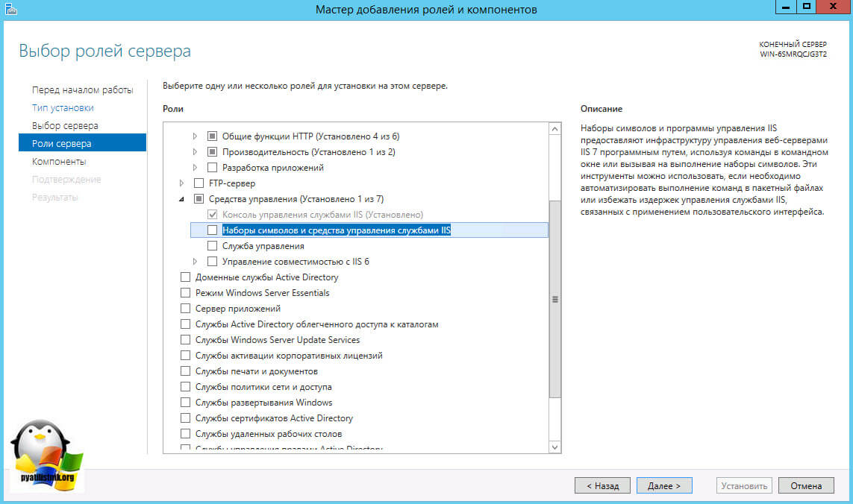Viewport: 853px width, 504px height.
Task: Expand the Разработка приложений node
Action: coord(195,168)
